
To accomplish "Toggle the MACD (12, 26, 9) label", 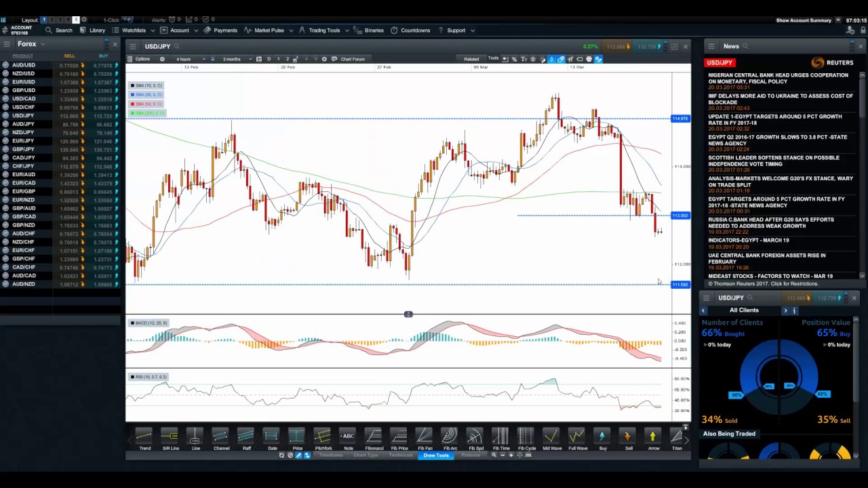I will pyautogui.click(x=149, y=323).
